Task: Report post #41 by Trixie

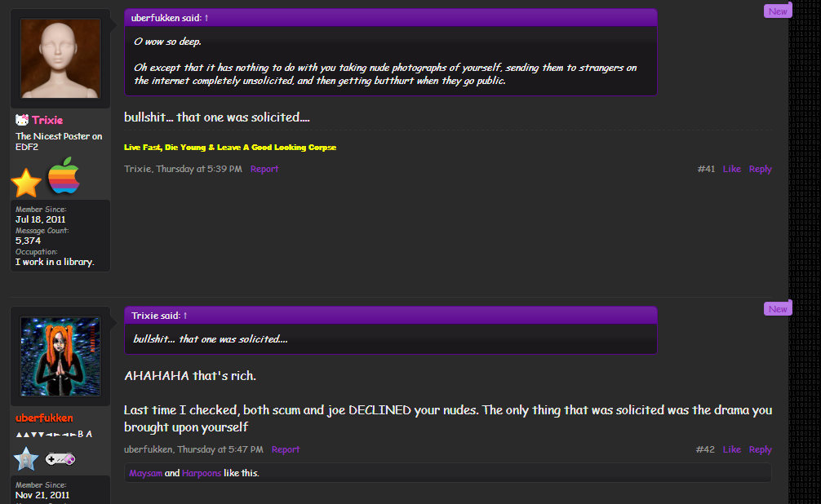Action: coord(264,169)
